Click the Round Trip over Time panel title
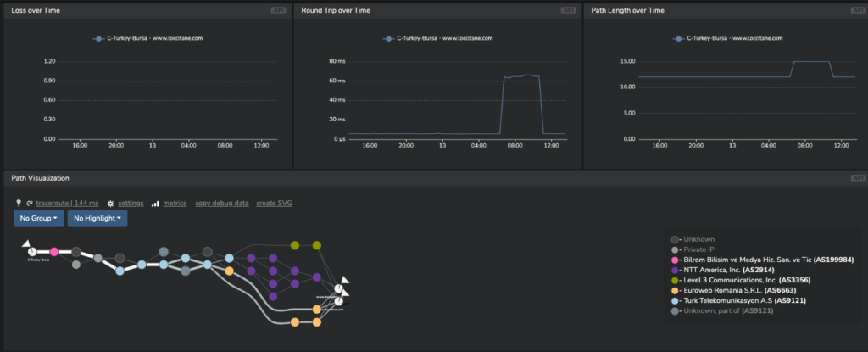868x352 pixels. point(336,10)
